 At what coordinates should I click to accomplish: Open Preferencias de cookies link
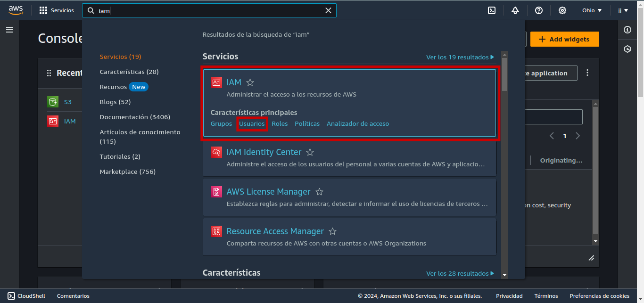599,296
